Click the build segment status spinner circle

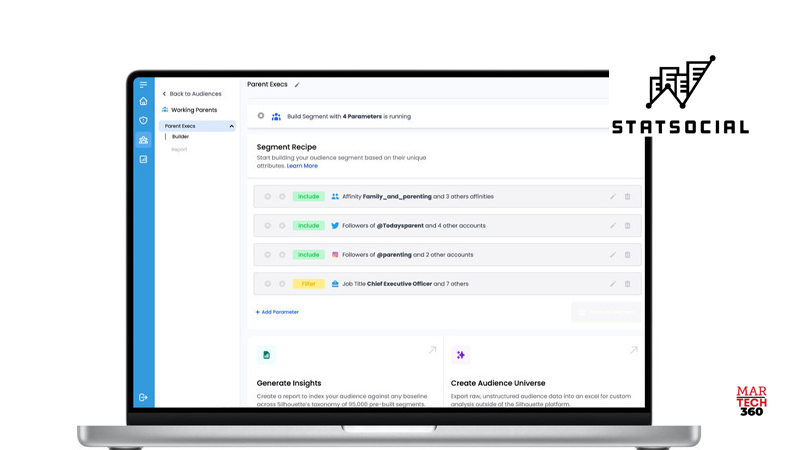(x=261, y=116)
